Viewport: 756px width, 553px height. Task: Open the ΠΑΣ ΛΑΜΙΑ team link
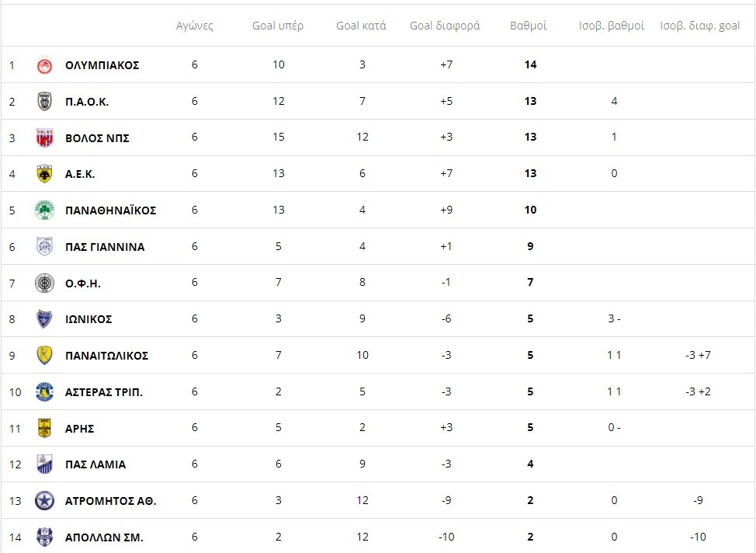95,464
